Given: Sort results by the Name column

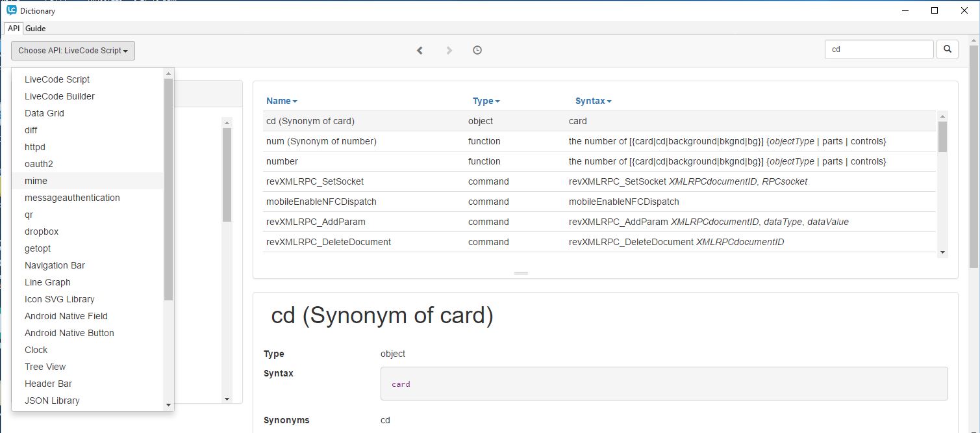Looking at the screenshot, I should tap(281, 101).
